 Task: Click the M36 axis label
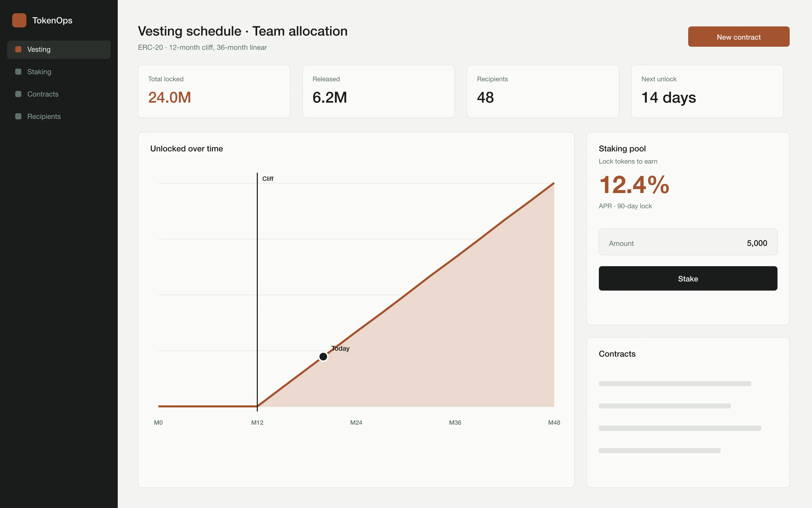point(455,423)
